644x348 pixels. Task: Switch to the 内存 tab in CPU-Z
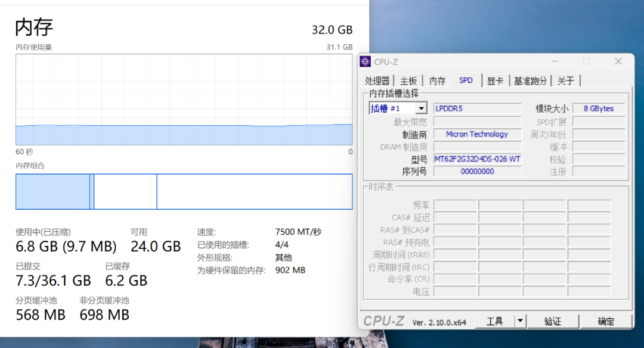[x=437, y=81]
